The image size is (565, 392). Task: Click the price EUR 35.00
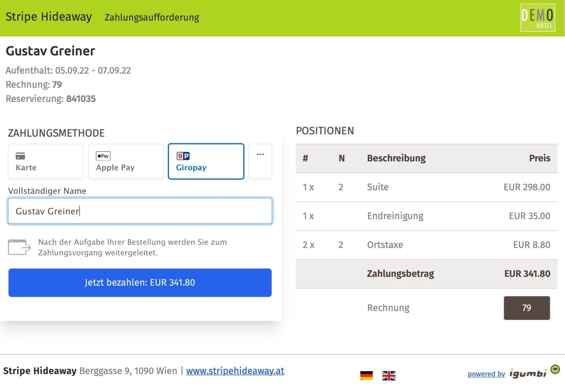pos(529,216)
